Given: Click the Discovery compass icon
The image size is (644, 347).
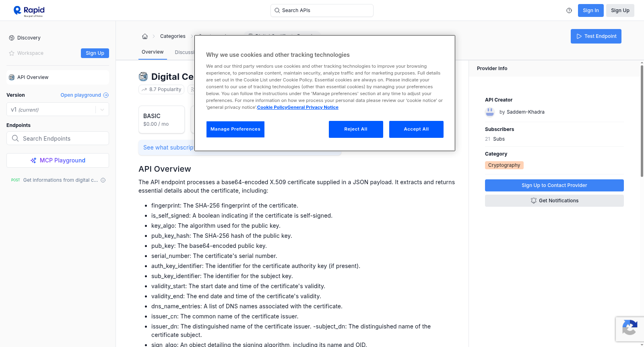Looking at the screenshot, I should [12, 38].
